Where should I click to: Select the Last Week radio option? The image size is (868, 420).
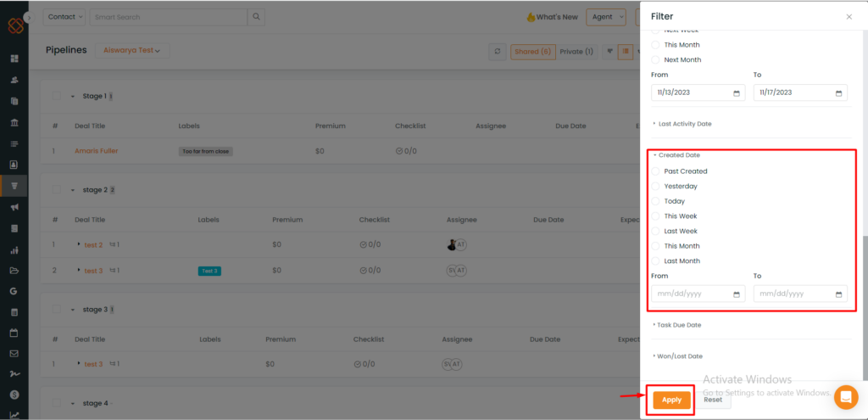point(656,231)
